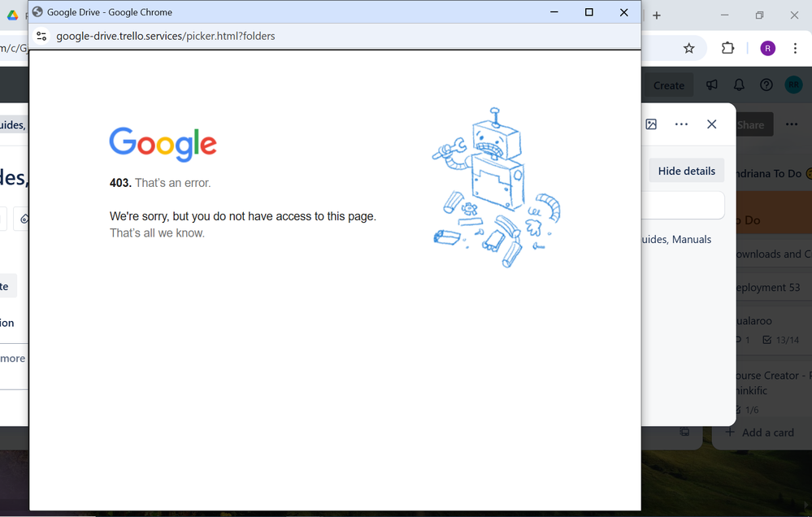Click the Create button in Trello header
Image resolution: width=812 pixels, height=517 pixels.
tap(668, 85)
